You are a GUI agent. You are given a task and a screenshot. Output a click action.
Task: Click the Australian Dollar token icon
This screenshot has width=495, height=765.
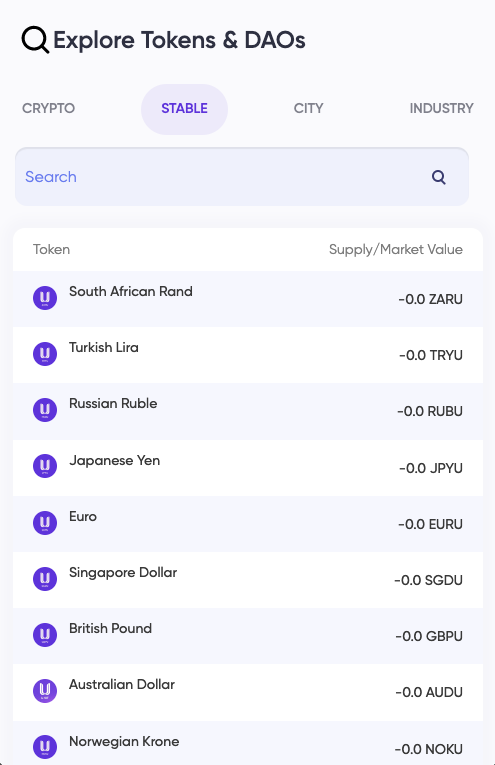pos(45,691)
